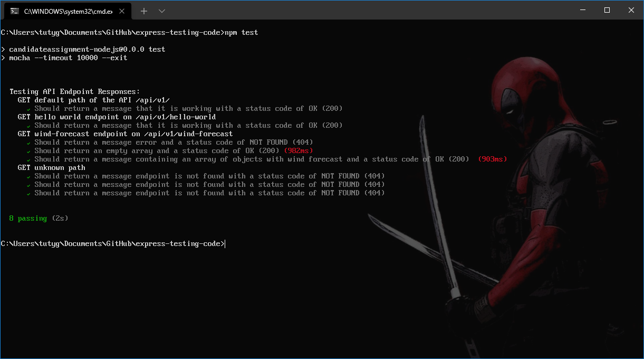
Task: Click 'GET hello world endpoint on /api/v1/hello-world'
Action: [x=117, y=117]
